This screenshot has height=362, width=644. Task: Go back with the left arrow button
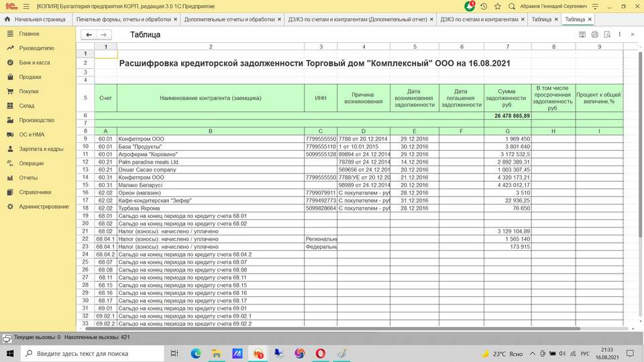tap(89, 35)
